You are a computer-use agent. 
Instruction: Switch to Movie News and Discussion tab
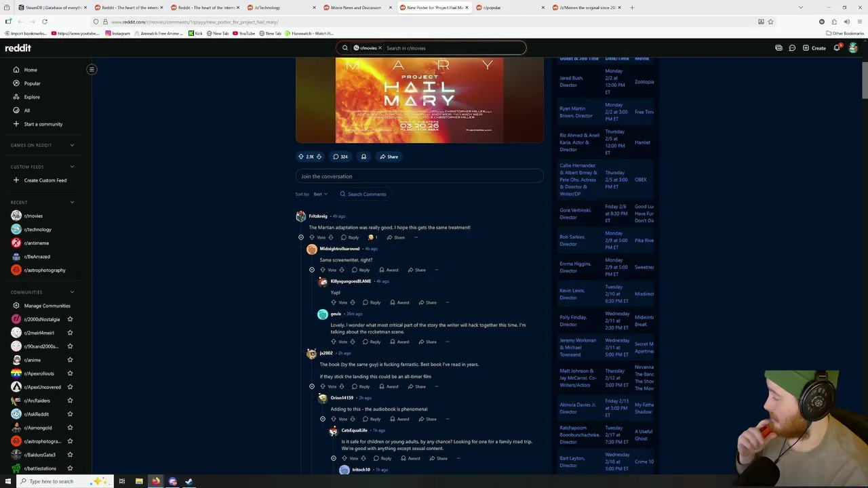pyautogui.click(x=355, y=7)
